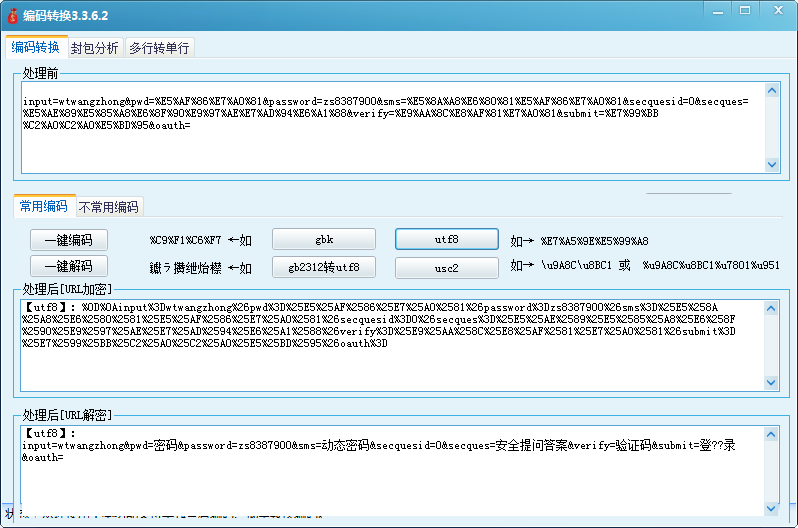Switch to the 封包分析 tab
This screenshot has width=798, height=528.
94,48
